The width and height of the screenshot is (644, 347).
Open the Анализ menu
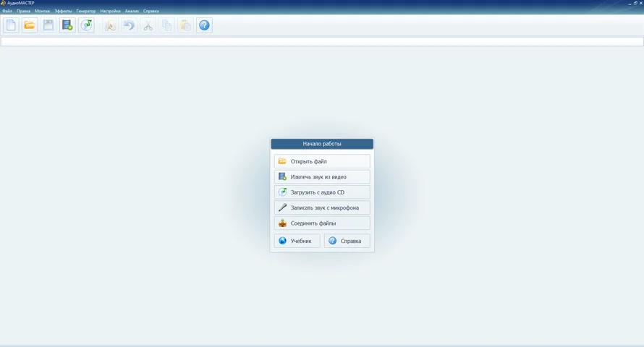pyautogui.click(x=132, y=11)
